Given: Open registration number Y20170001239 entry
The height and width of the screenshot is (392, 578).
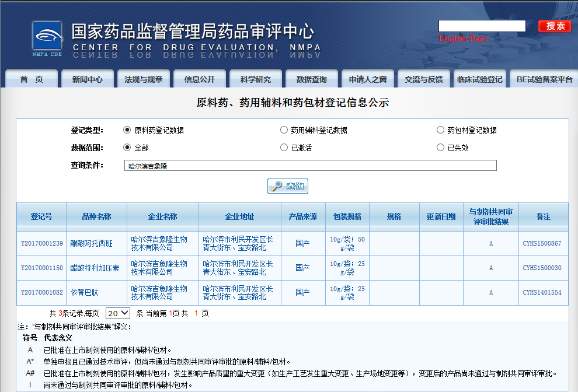Looking at the screenshot, I should coord(41,243).
